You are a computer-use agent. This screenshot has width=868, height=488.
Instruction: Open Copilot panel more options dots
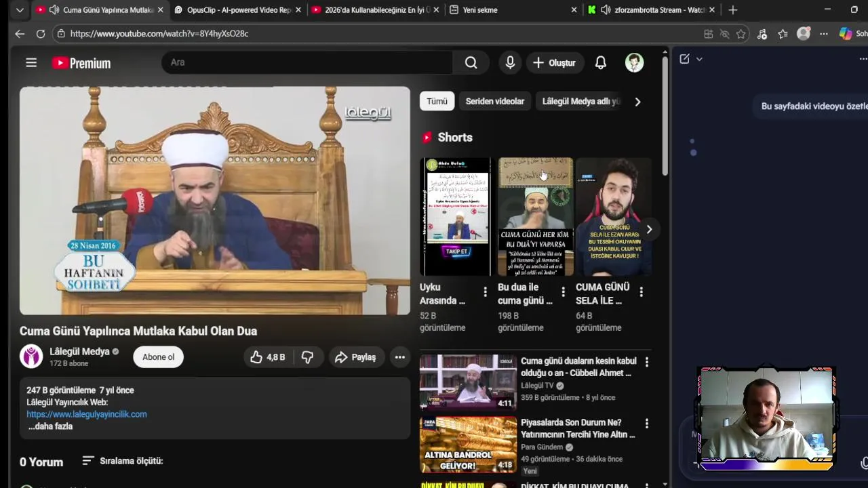[863, 59]
